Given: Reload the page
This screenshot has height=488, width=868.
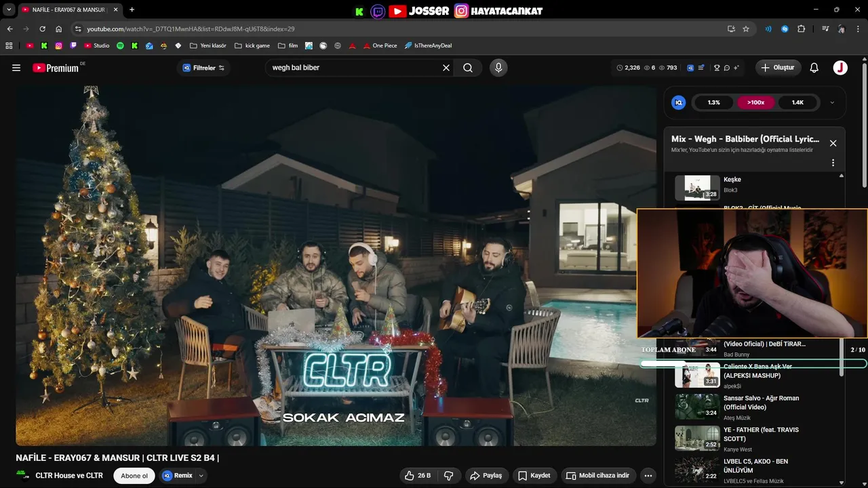Looking at the screenshot, I should coord(42,29).
